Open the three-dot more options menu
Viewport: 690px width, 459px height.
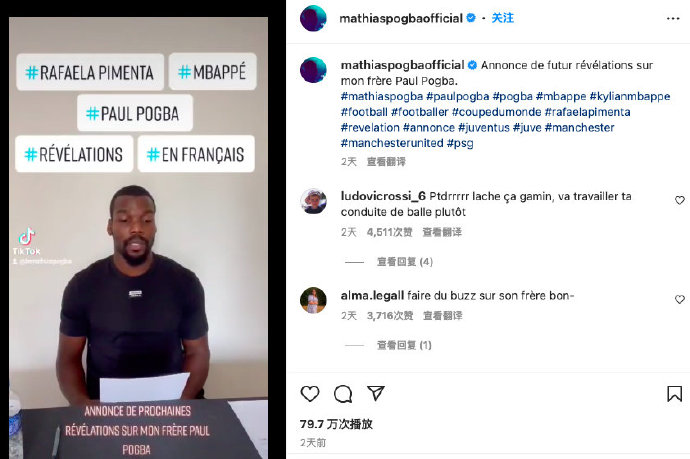click(x=673, y=18)
